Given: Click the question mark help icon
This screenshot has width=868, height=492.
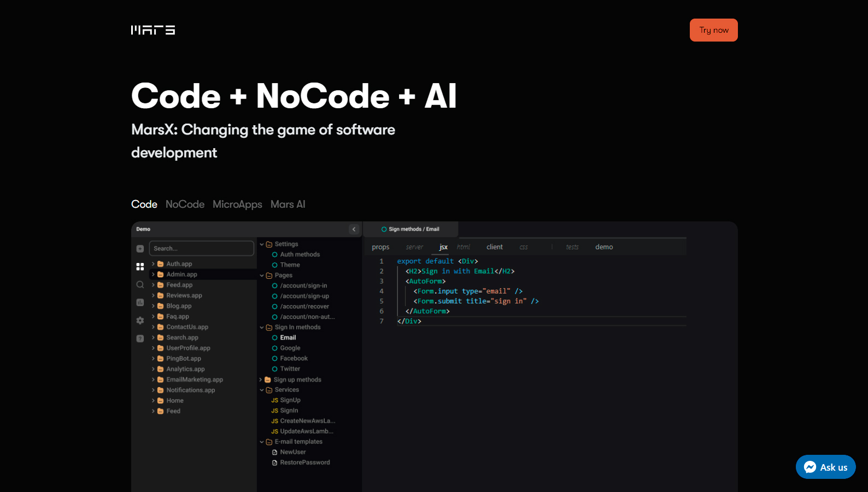Looking at the screenshot, I should (140, 338).
